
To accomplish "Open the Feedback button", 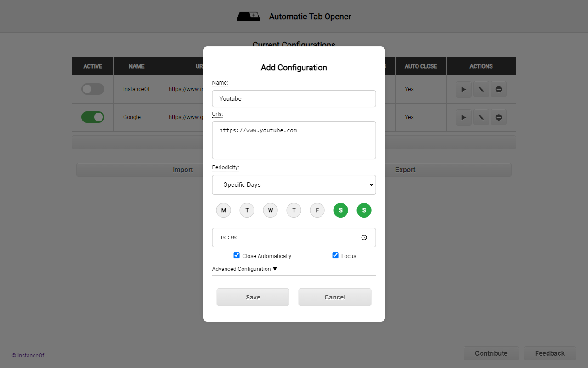I will point(550,353).
